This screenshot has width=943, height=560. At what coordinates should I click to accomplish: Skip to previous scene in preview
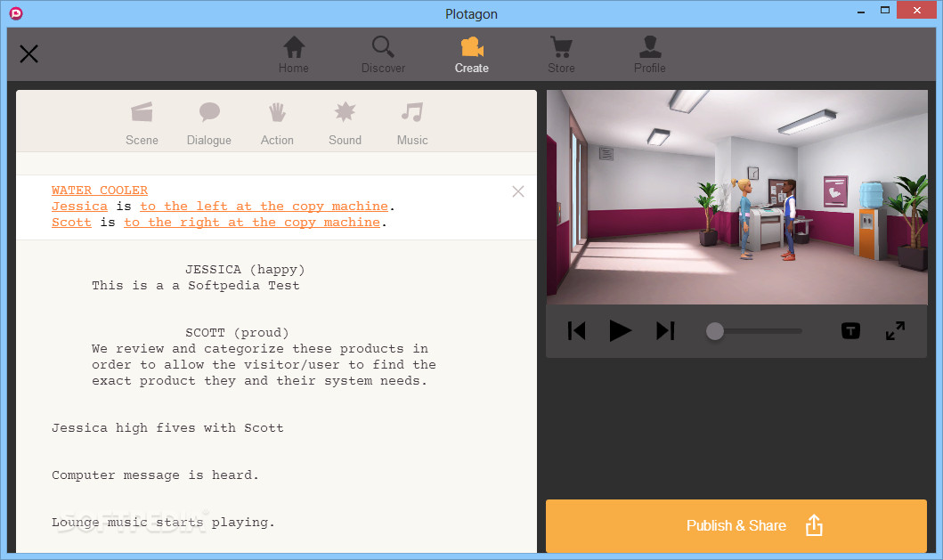pyautogui.click(x=576, y=331)
